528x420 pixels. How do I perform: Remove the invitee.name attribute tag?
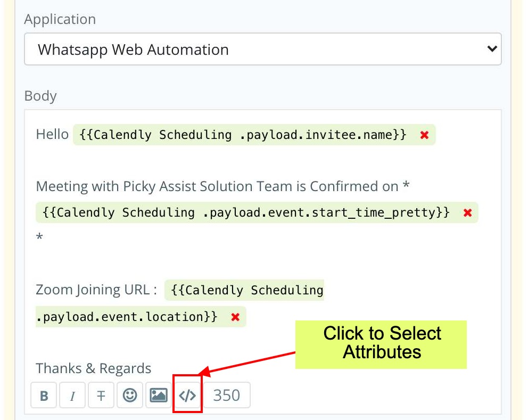424,135
